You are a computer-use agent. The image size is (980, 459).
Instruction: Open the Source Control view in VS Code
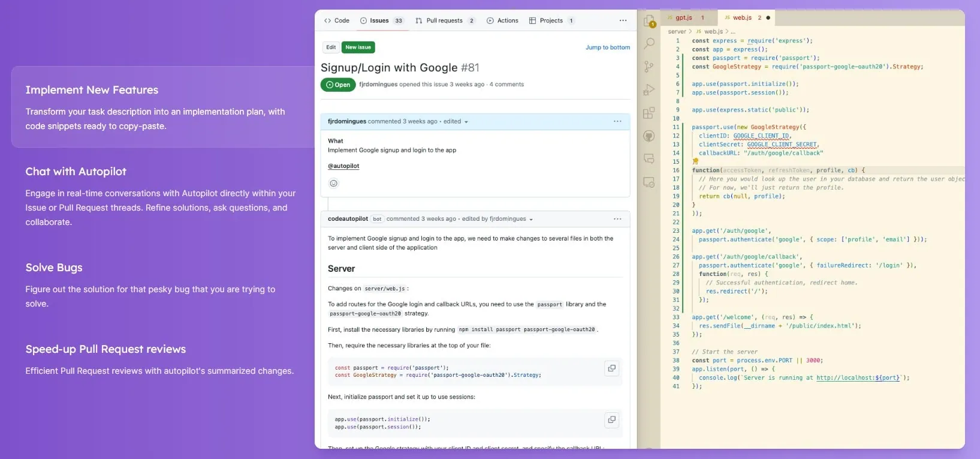click(649, 66)
